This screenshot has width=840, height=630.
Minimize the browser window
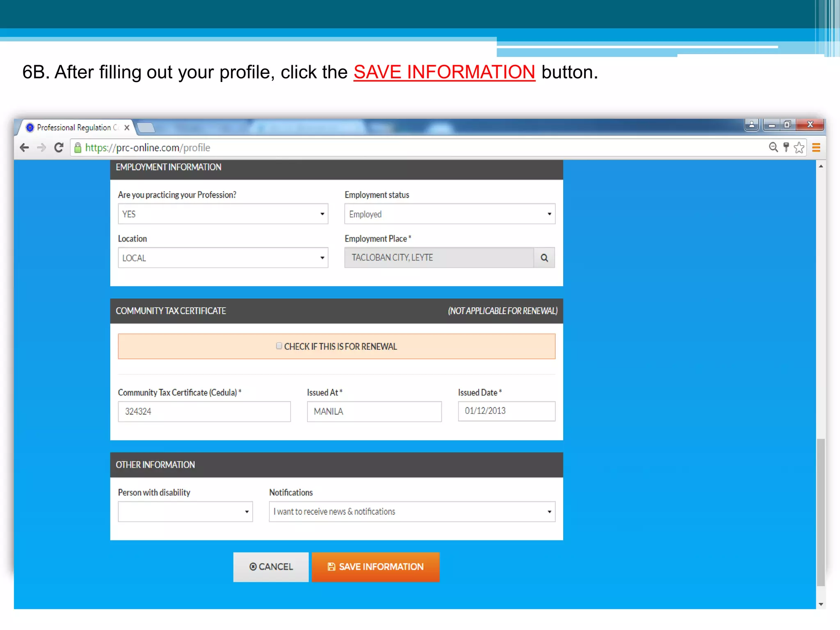(771, 125)
